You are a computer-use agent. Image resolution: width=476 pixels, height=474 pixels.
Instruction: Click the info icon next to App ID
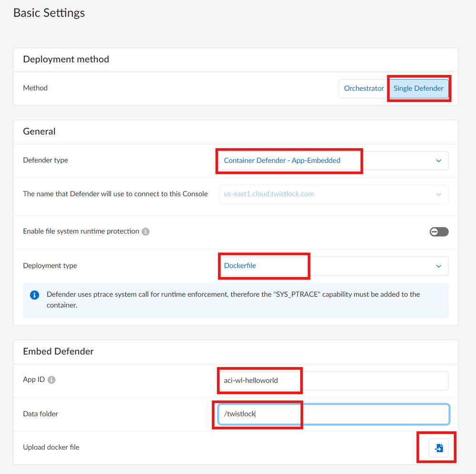click(51, 380)
